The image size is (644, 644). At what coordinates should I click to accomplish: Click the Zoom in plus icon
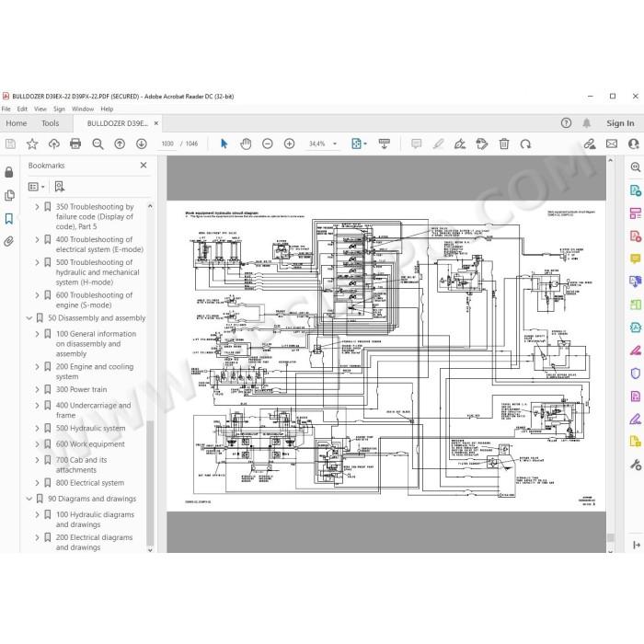pos(289,144)
